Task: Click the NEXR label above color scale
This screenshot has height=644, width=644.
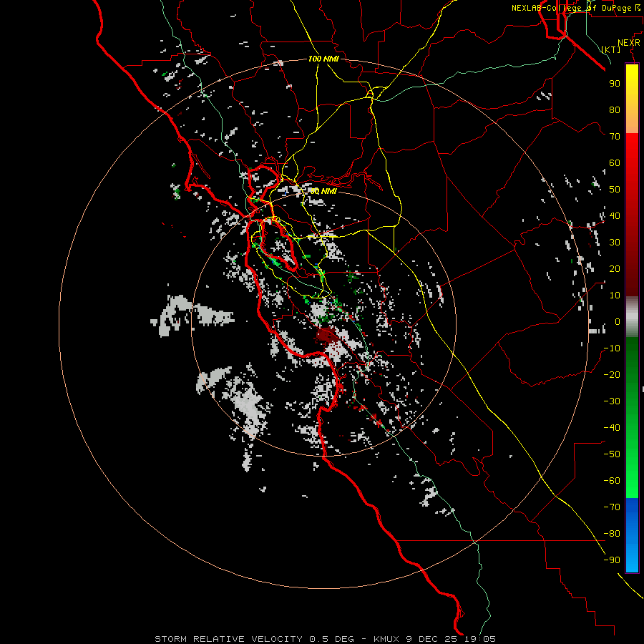Action: click(628, 43)
